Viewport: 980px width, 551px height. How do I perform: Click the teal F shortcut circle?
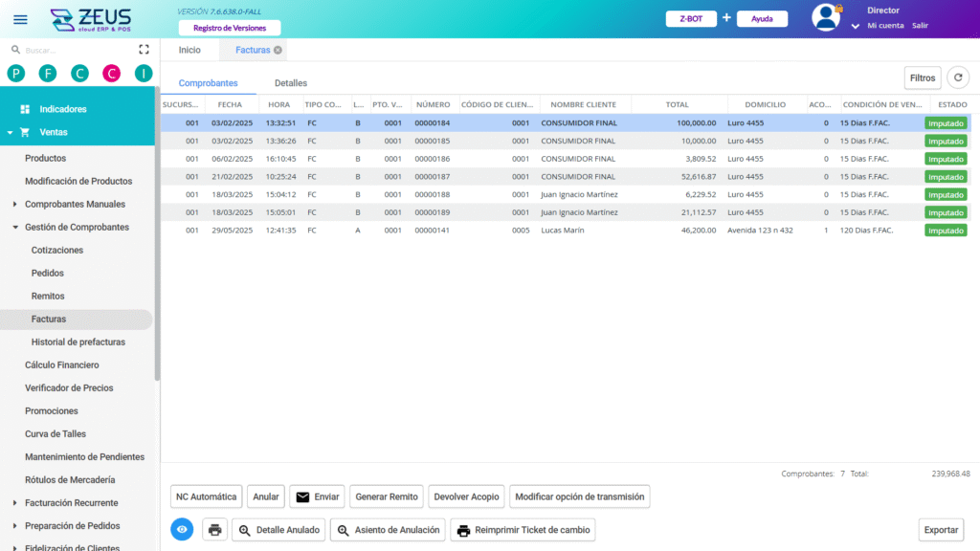point(48,74)
